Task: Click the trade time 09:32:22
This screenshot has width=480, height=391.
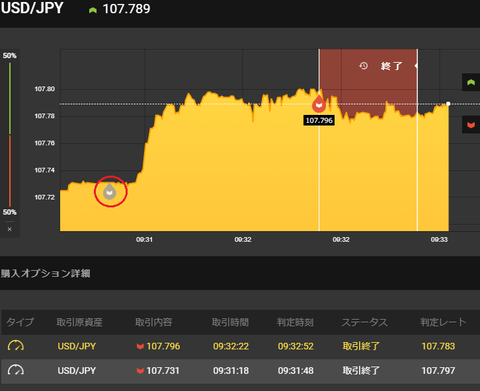Action: [x=231, y=346]
